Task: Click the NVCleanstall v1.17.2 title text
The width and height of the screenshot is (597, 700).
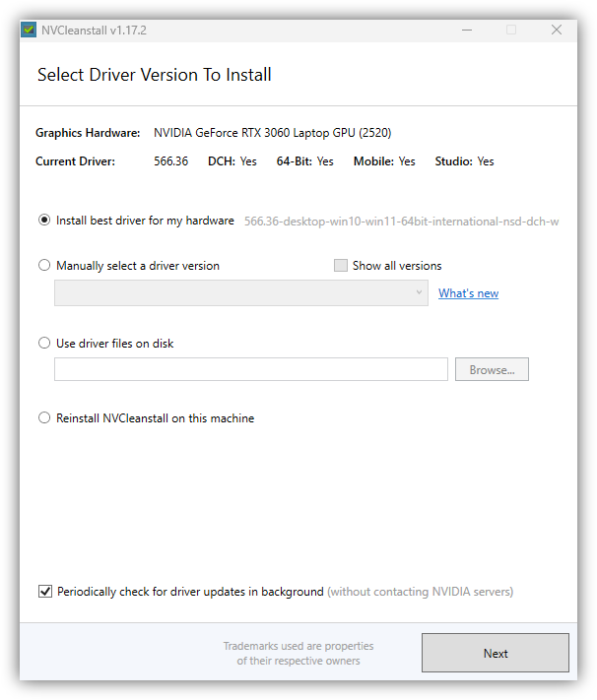Action: (94, 31)
